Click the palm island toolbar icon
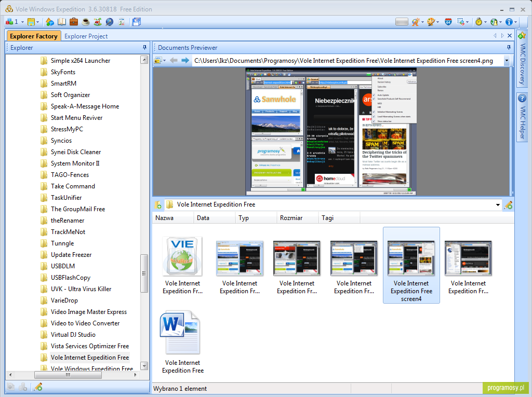 pos(97,22)
